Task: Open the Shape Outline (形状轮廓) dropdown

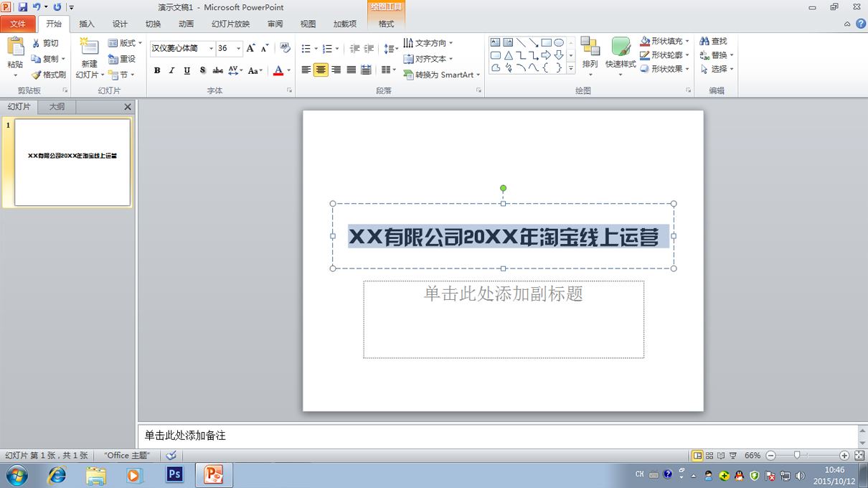Action: (665, 55)
